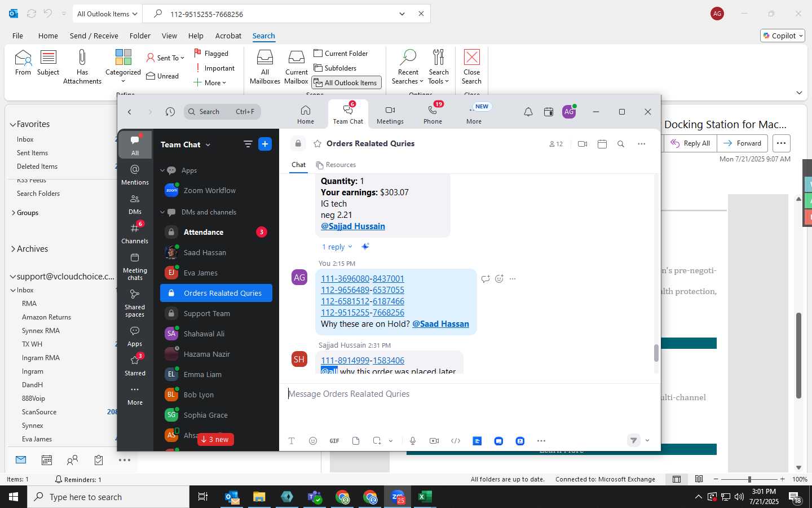Open the GIF picker in message composer
Screen dimensions: 812x508
pos(334,441)
